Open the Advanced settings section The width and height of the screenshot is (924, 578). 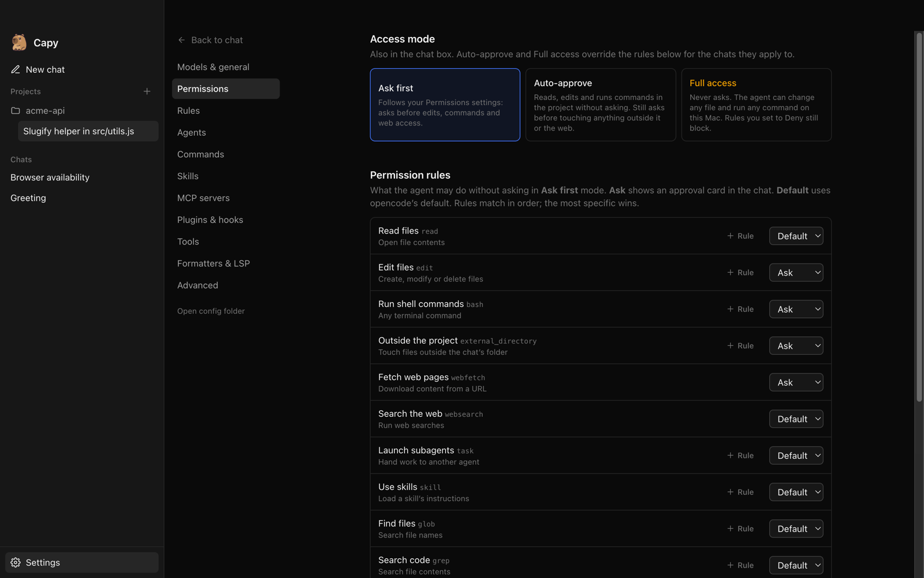(226, 285)
